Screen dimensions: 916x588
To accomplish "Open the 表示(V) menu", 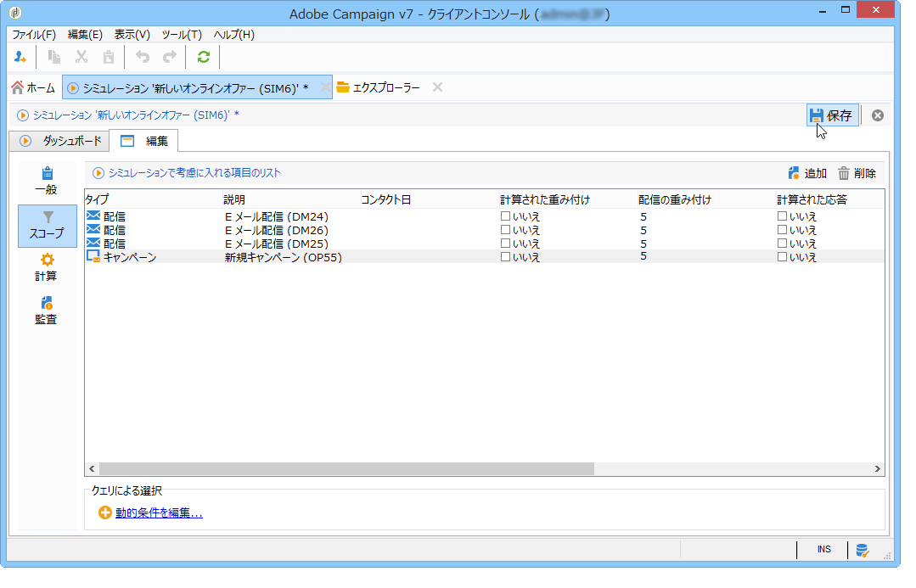I will pyautogui.click(x=132, y=35).
